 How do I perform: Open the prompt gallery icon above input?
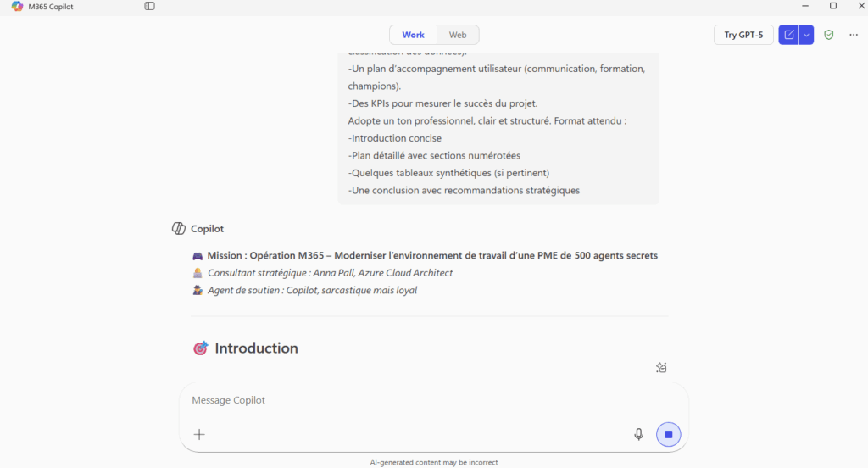pyautogui.click(x=662, y=367)
